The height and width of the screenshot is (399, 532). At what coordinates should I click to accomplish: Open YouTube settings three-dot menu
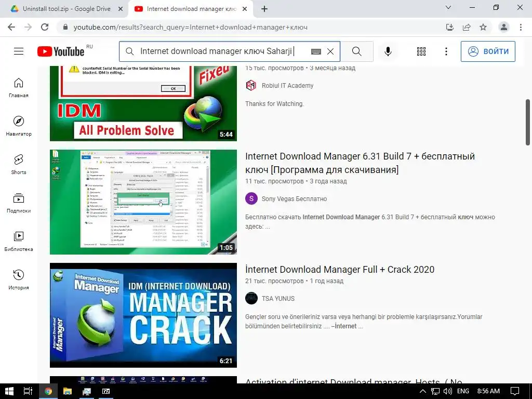coord(446,51)
